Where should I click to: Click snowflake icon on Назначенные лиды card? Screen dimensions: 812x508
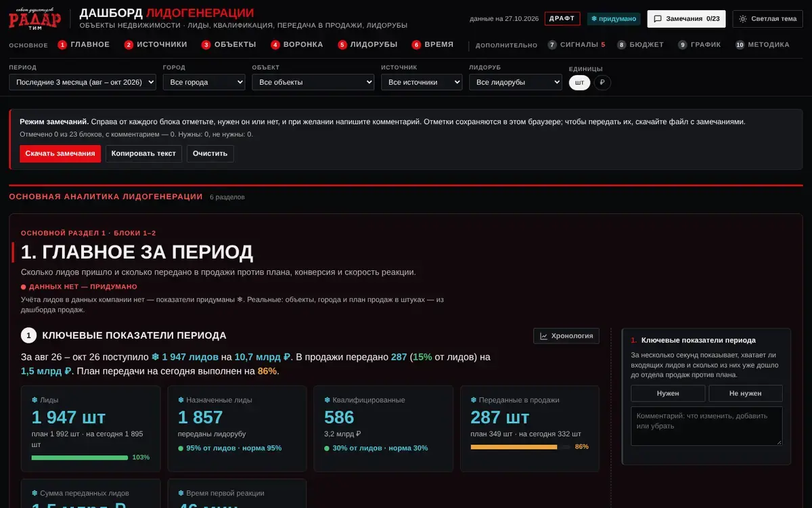coord(181,400)
